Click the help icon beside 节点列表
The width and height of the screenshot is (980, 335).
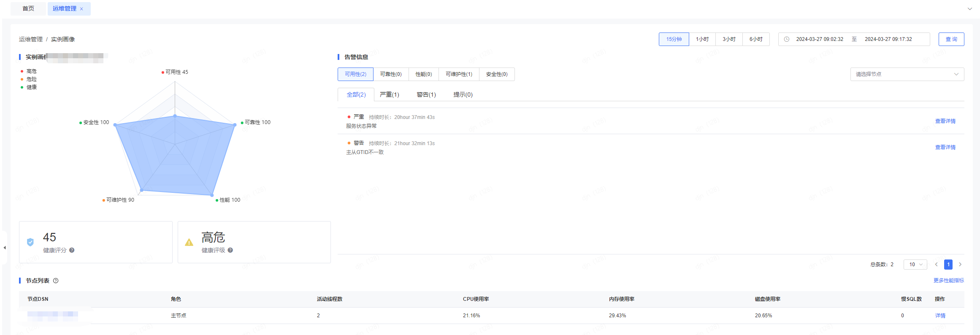pos(56,281)
